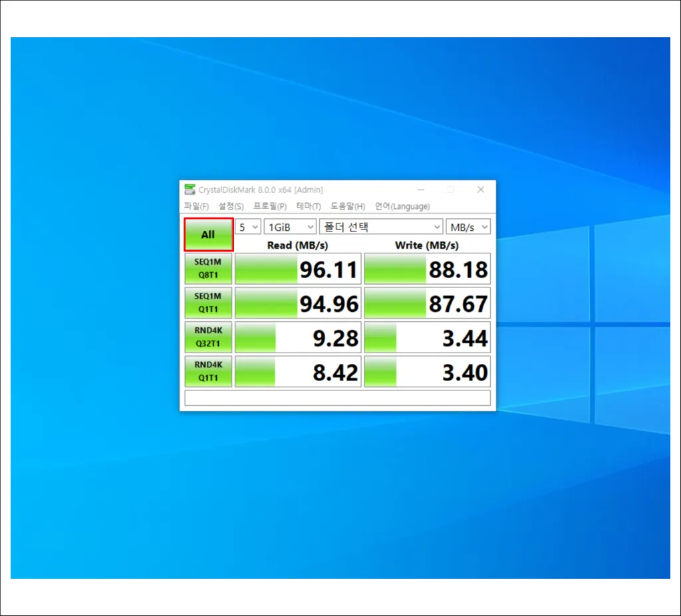681x616 pixels.
Task: Select the 프로필(P) menu
Action: pyautogui.click(x=269, y=206)
